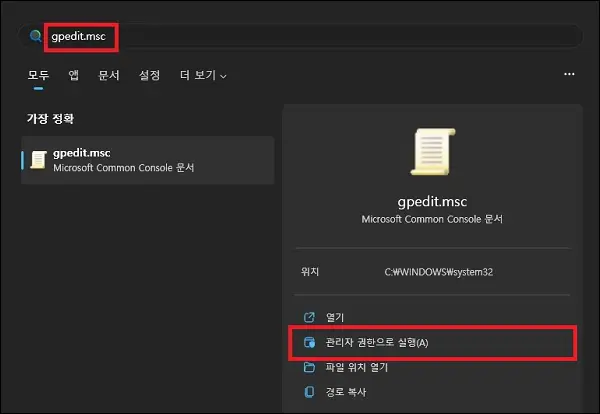
Task: Select the gpedit.msc best match result
Action: pyautogui.click(x=148, y=160)
